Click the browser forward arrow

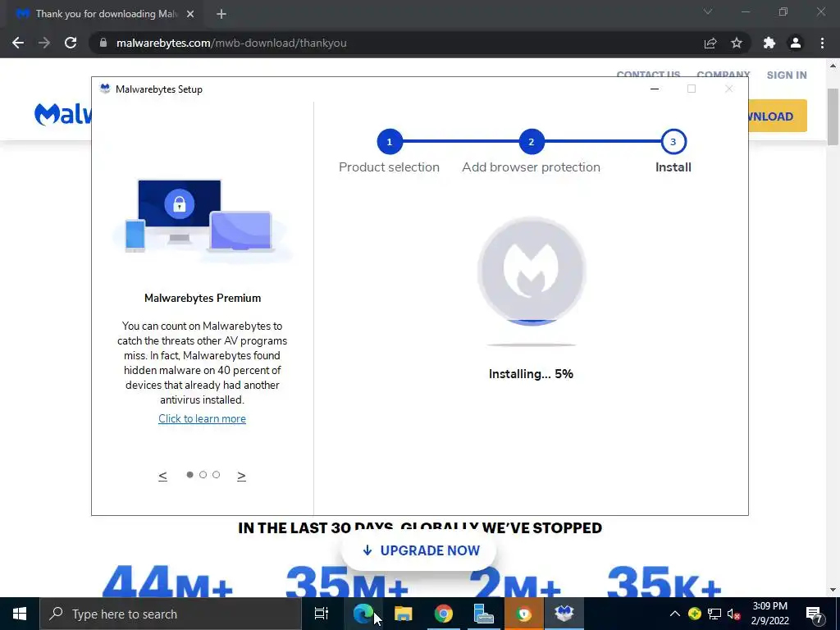pyautogui.click(x=44, y=43)
